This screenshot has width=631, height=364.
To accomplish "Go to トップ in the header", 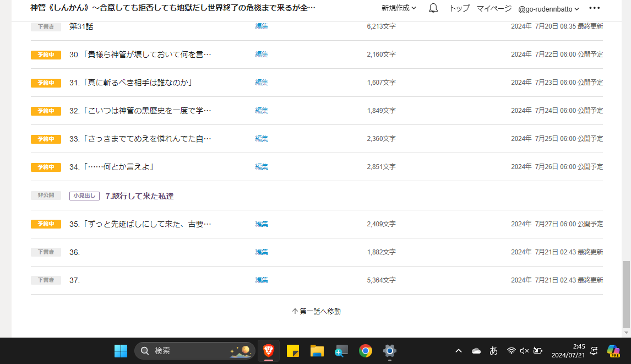I will click(459, 8).
